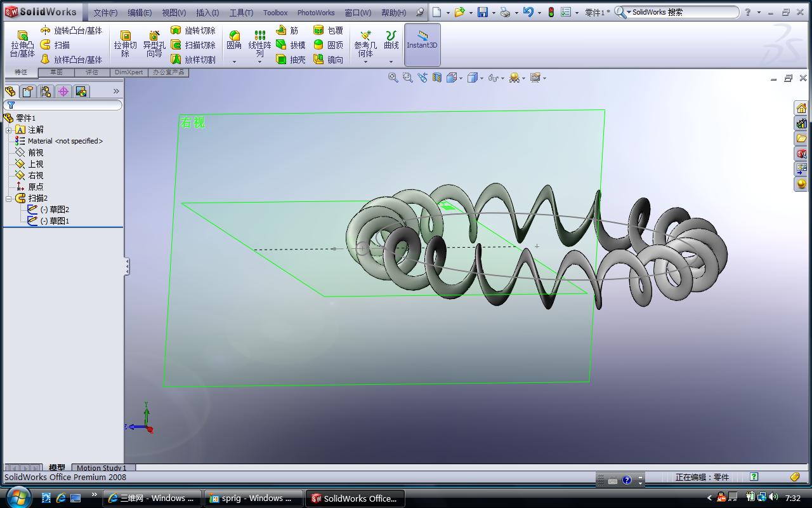Switch to the 草图 sketch tab

coord(56,72)
